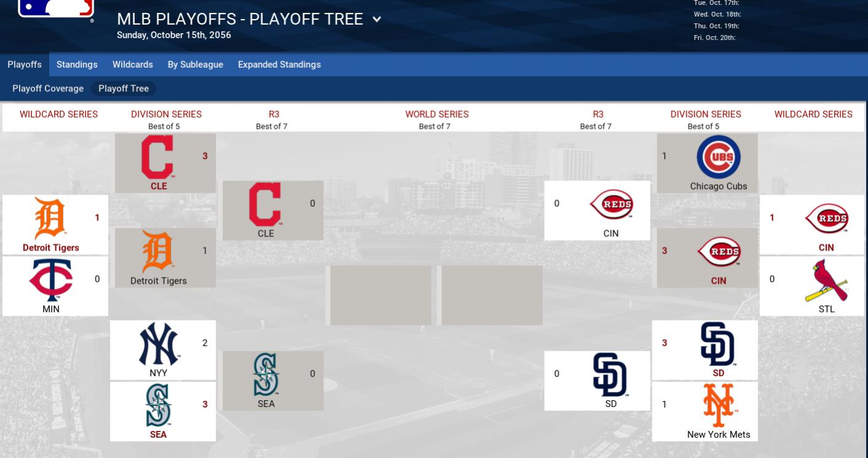Open the By Subleague tab
Screen dimensions: 868x458
click(195, 65)
